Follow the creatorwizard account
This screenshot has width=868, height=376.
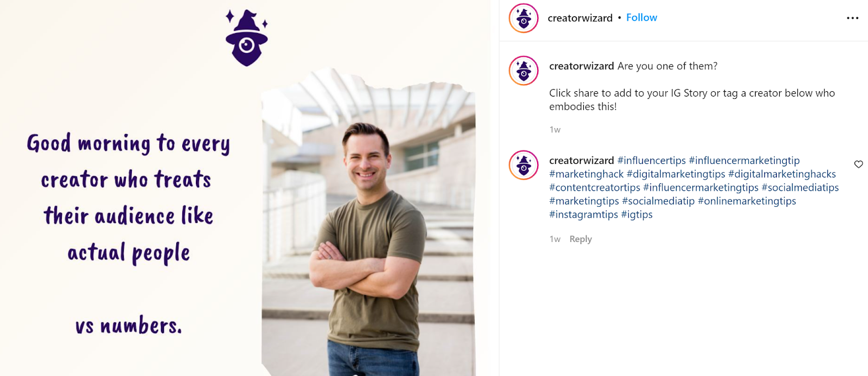tap(641, 17)
